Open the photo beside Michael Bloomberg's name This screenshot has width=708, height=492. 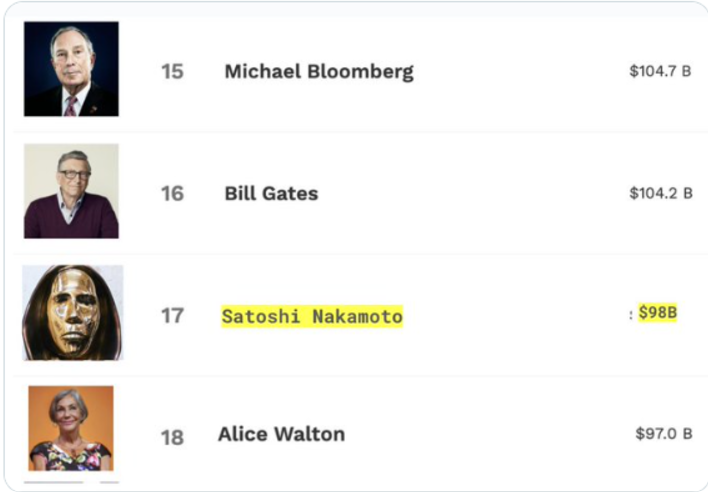click(71, 69)
